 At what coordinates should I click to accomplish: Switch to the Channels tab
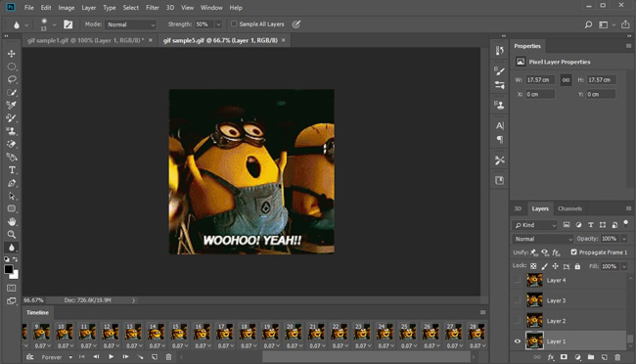point(569,208)
